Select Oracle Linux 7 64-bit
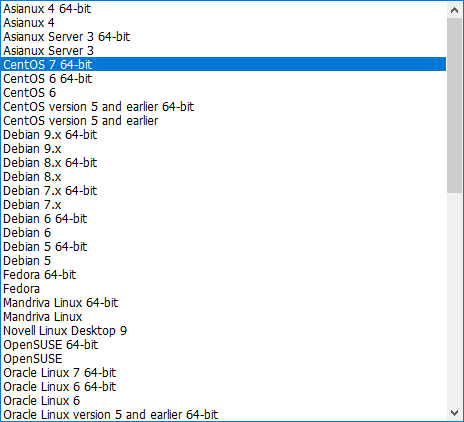464x422 pixels. (x=223, y=373)
